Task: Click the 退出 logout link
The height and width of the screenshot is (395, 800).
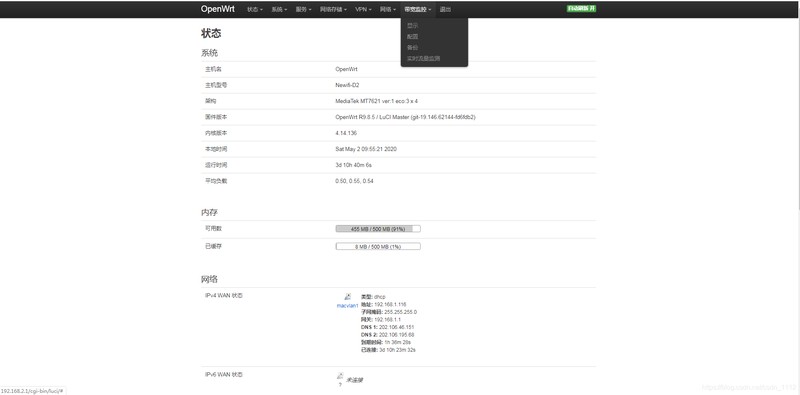Action: (x=445, y=9)
